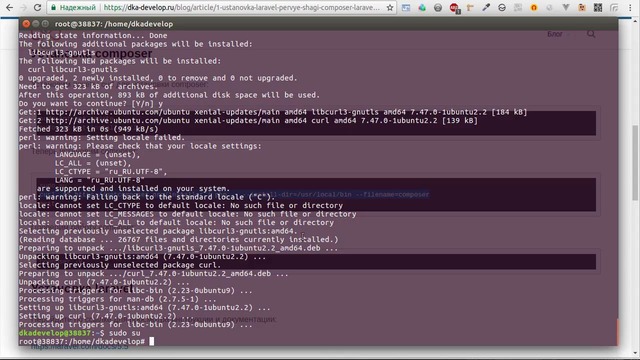The height and width of the screenshot is (360, 640).
Task: Click the 'Reading state information... Done' line
Action: click(x=93, y=36)
